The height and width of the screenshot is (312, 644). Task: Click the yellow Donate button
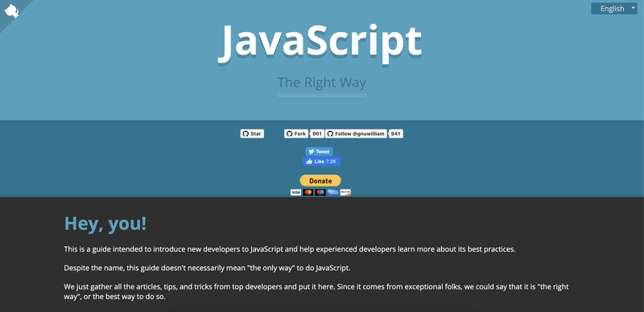pyautogui.click(x=320, y=181)
